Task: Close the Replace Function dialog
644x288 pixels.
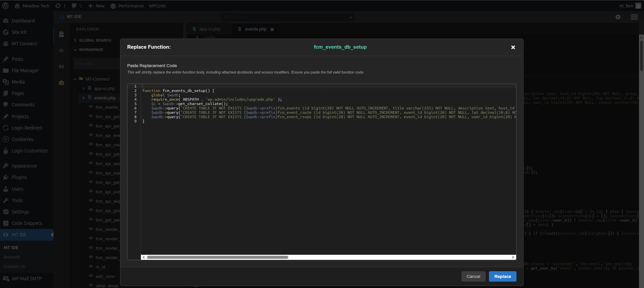Action: 513,47
